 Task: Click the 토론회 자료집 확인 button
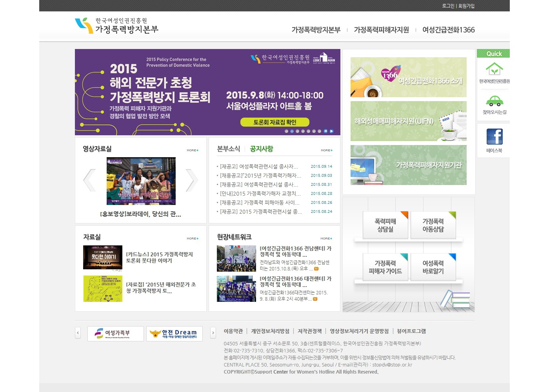click(274, 122)
